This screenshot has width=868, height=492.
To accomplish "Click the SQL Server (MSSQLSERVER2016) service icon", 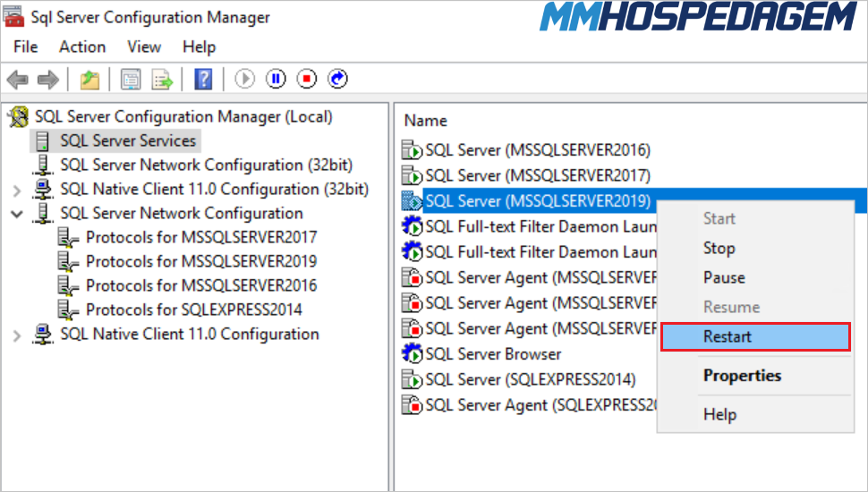I will 412,150.
